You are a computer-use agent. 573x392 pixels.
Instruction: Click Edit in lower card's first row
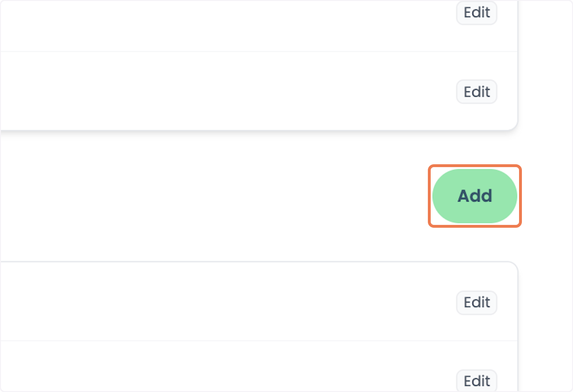477,303
